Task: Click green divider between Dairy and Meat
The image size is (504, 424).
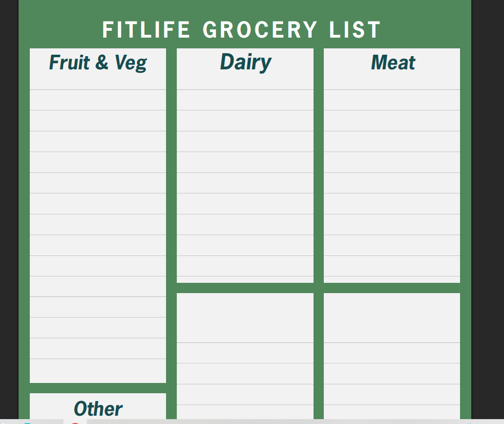Action: coord(318,166)
